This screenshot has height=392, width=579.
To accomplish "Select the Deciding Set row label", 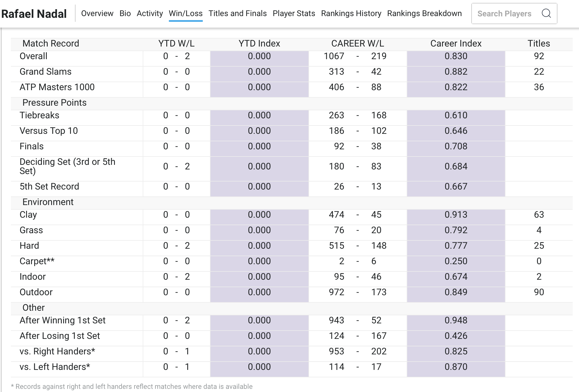I will [67, 166].
